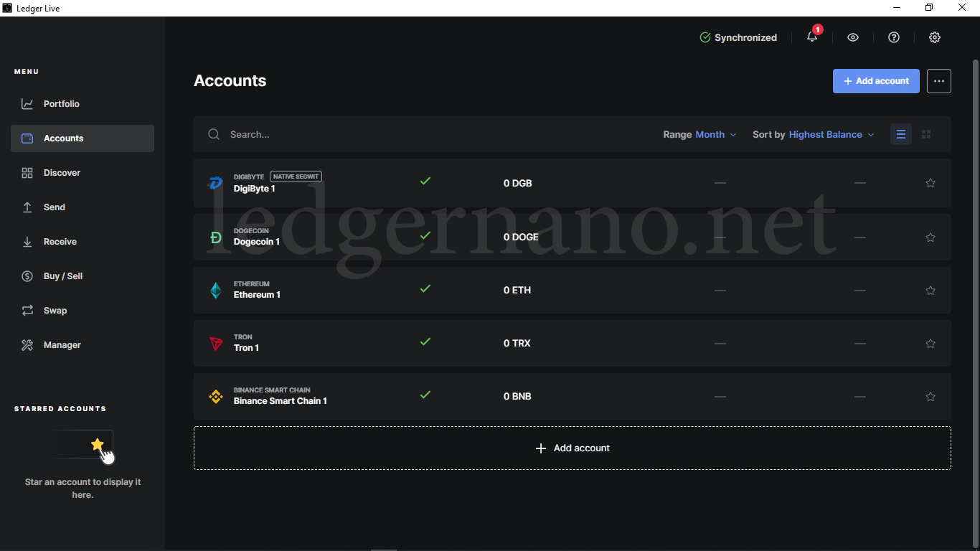Click the Tron coin icon

click(x=215, y=344)
